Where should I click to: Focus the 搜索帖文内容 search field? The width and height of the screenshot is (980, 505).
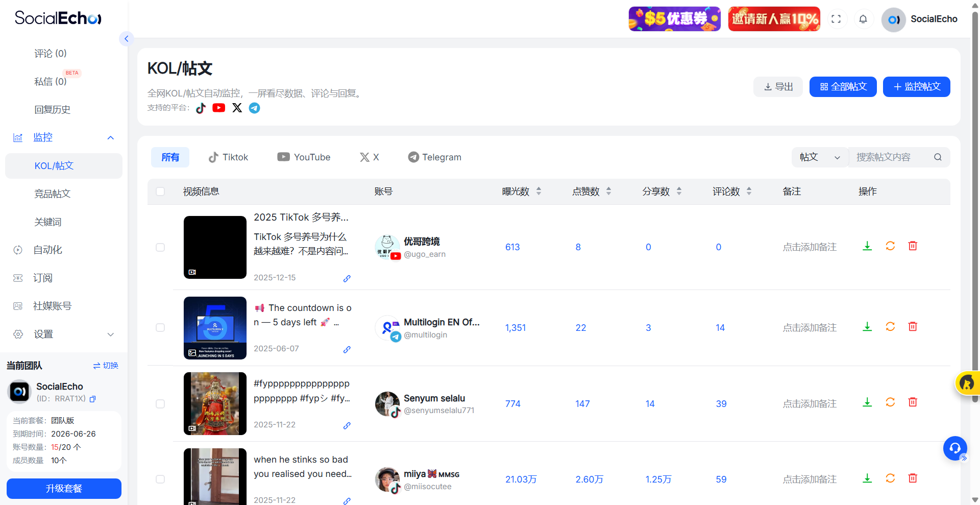[891, 157]
